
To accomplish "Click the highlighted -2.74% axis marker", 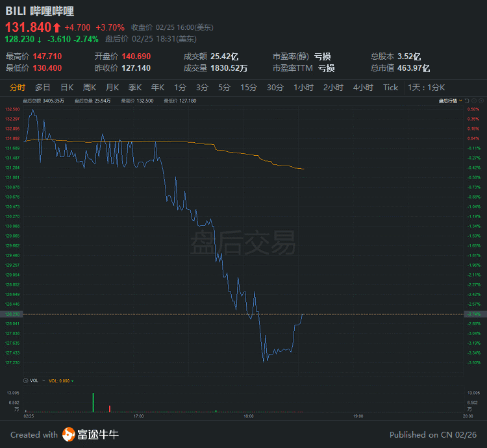I will [475, 314].
